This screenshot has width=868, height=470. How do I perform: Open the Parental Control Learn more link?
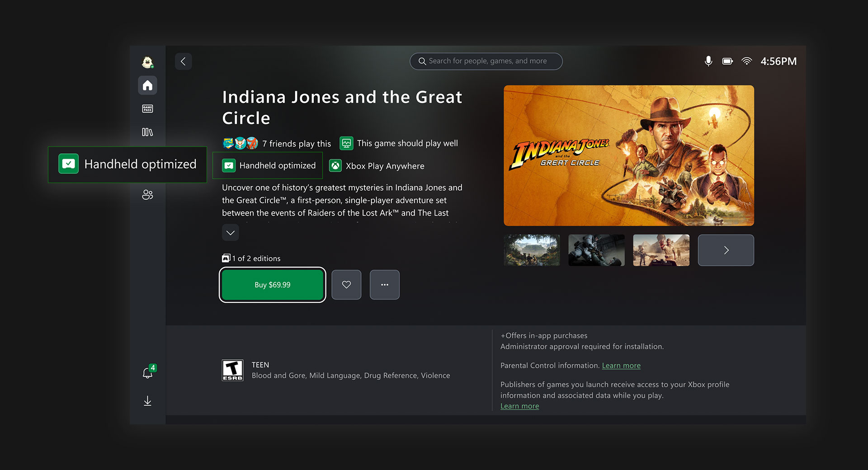[x=621, y=365]
